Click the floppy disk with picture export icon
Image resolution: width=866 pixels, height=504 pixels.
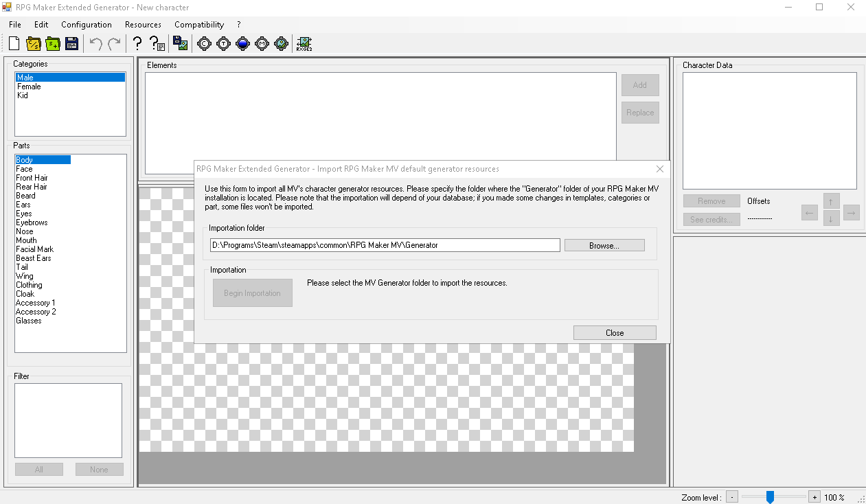(181, 44)
